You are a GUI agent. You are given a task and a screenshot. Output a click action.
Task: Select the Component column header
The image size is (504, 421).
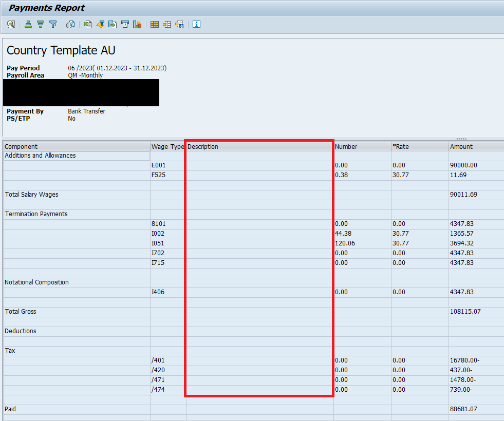pos(77,147)
